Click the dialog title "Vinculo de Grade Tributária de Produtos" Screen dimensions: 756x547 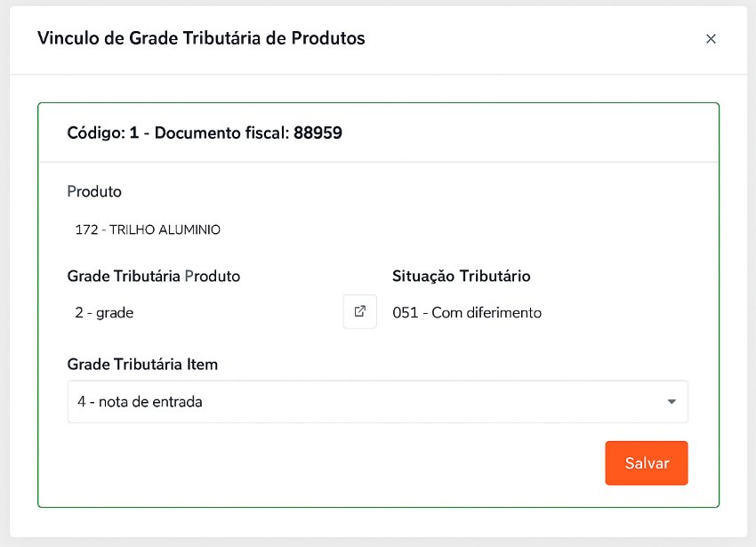click(201, 38)
